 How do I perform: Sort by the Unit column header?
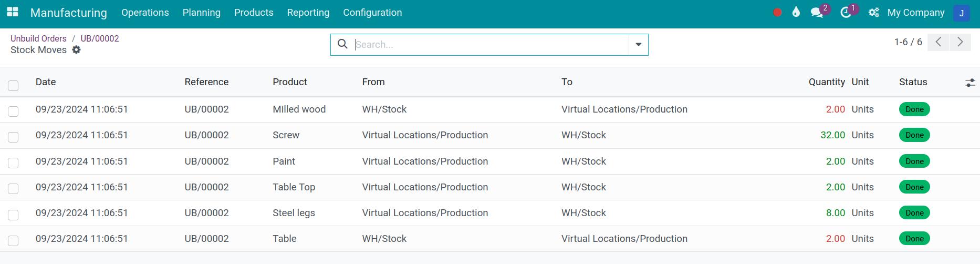[860, 82]
